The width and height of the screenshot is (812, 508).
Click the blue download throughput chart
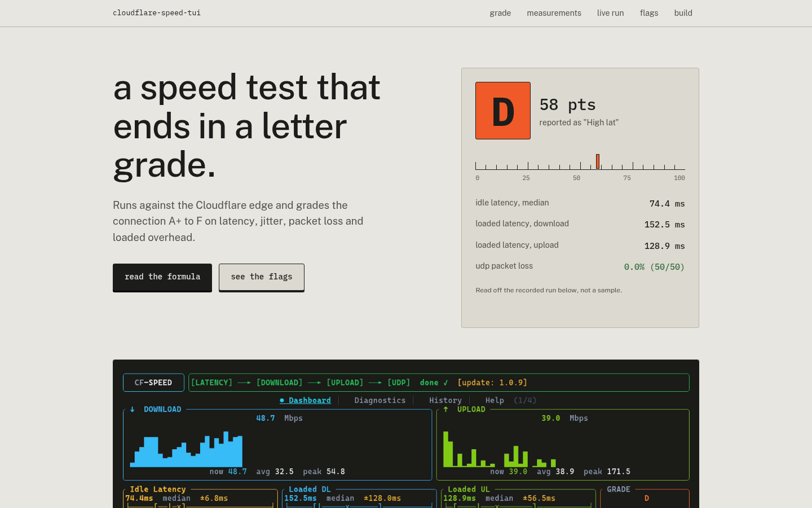pos(186,449)
